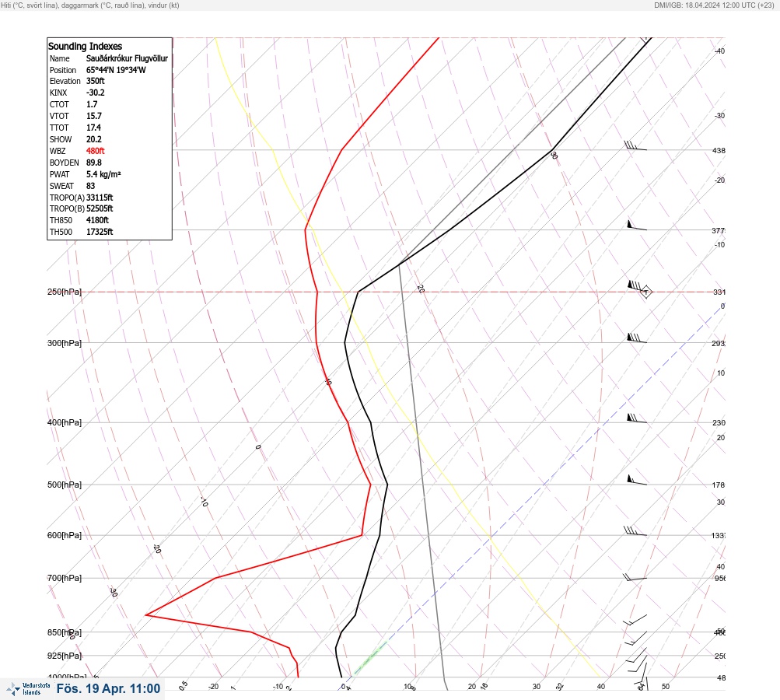Click the station name 'Sauðárkrókur Flugvöllur'
Screen dimensions: 780x700
click(x=127, y=58)
